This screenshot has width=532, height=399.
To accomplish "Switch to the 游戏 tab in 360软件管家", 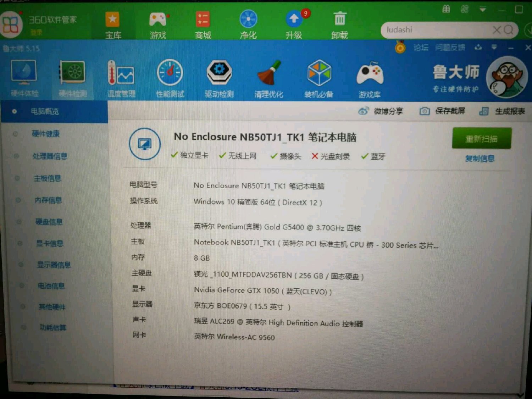I will click(158, 25).
